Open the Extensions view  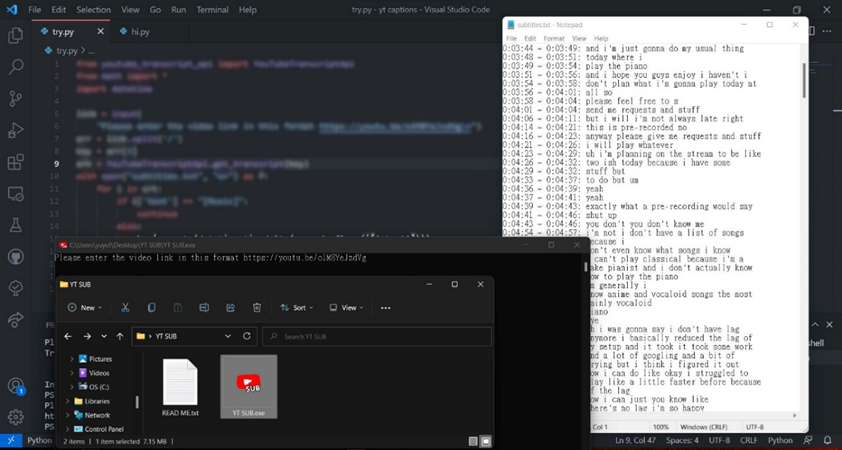click(x=16, y=162)
